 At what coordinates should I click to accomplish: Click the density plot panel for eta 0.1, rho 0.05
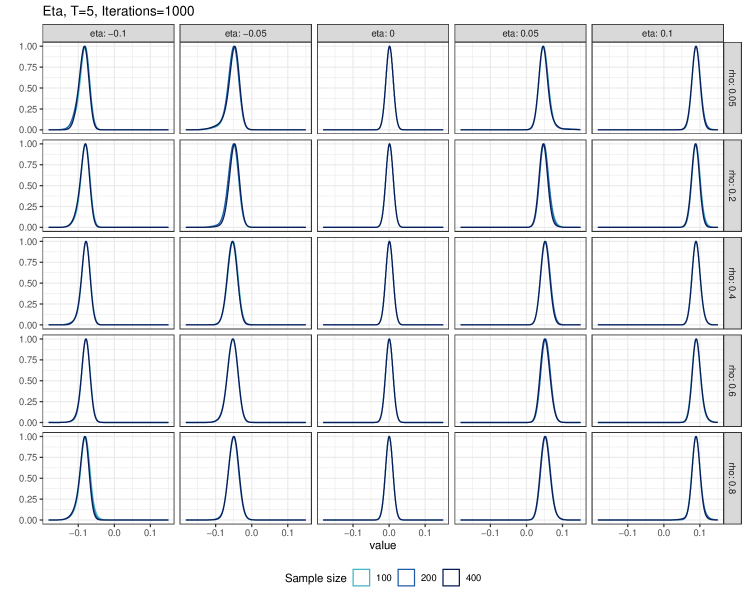coord(657,88)
